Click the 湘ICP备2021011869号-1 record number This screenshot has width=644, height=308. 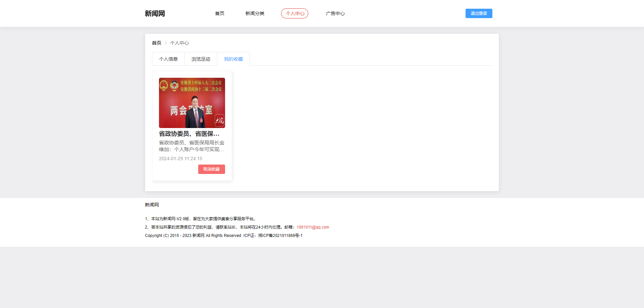click(281, 235)
